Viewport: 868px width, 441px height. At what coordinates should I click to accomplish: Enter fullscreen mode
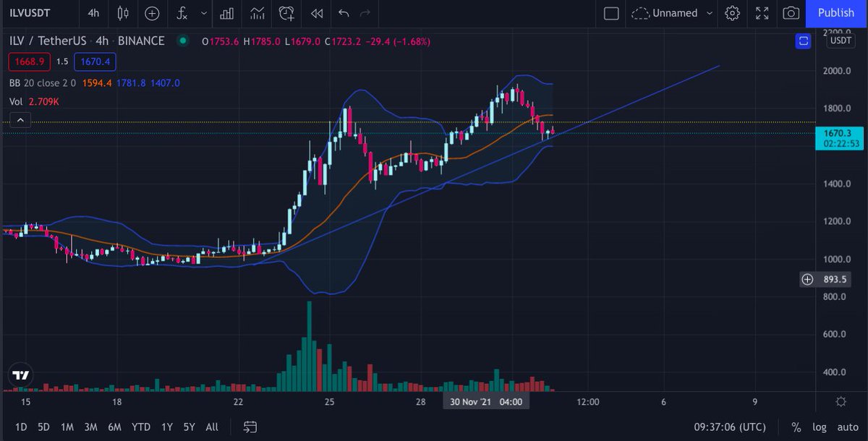pos(762,13)
